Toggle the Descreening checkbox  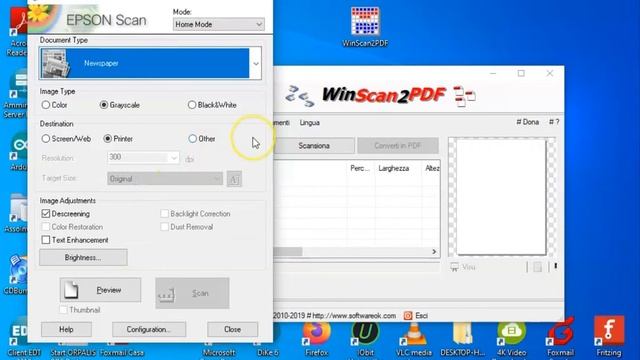(46, 213)
